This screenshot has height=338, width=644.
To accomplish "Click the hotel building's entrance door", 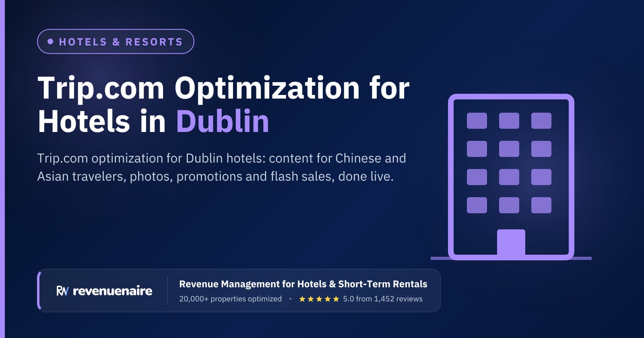I will coord(511,243).
